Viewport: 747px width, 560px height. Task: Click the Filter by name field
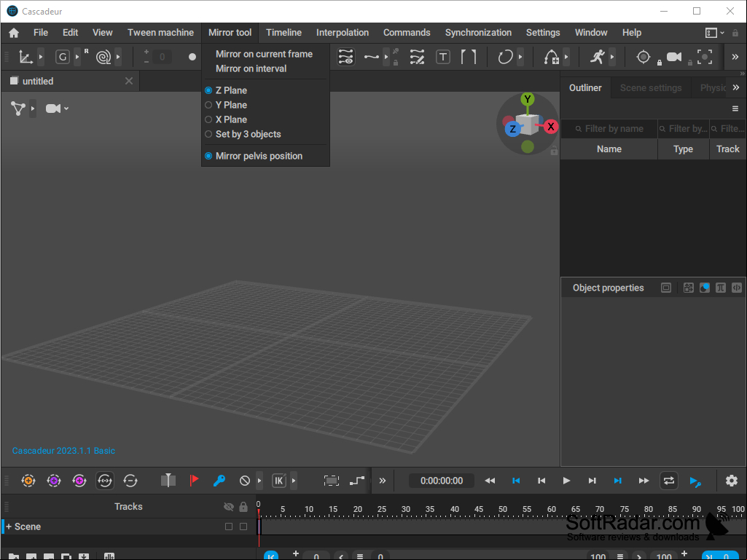pyautogui.click(x=609, y=129)
